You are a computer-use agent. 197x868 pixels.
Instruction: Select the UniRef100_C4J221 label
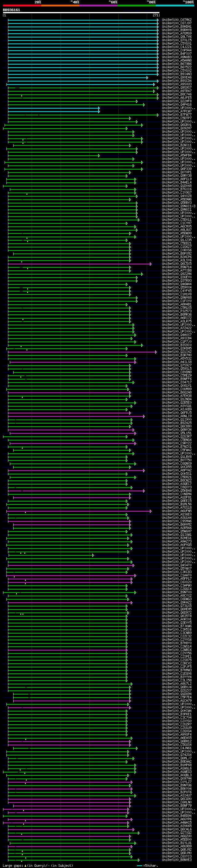(176, 47)
